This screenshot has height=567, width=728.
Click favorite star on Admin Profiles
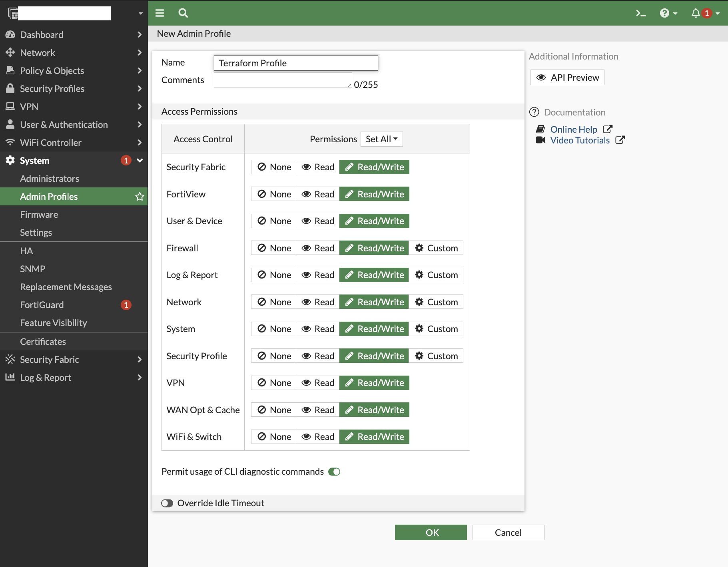point(140,197)
